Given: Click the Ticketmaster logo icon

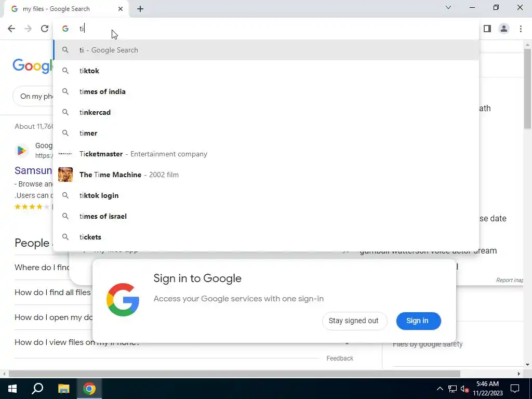Looking at the screenshot, I should [65, 154].
